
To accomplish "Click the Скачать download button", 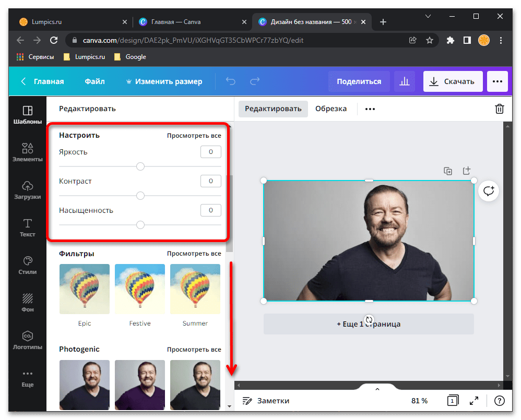I will coord(452,81).
